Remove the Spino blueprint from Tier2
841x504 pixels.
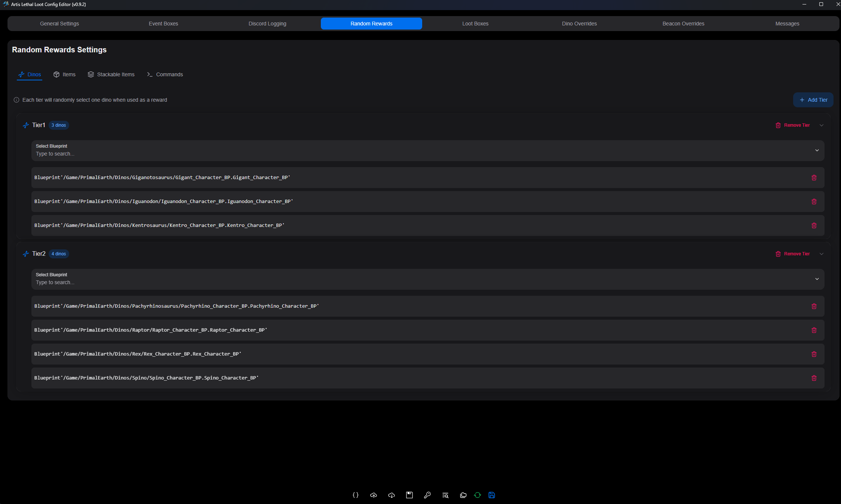point(814,378)
